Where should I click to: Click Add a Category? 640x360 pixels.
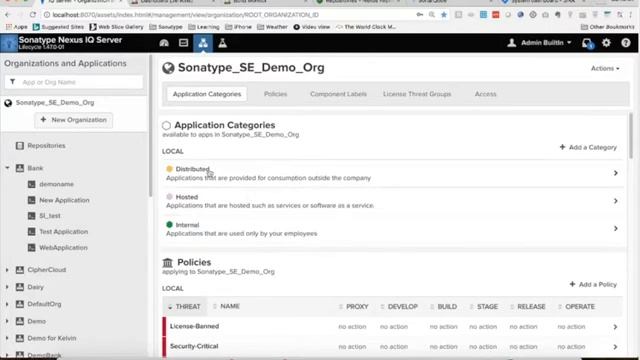pyautogui.click(x=588, y=147)
